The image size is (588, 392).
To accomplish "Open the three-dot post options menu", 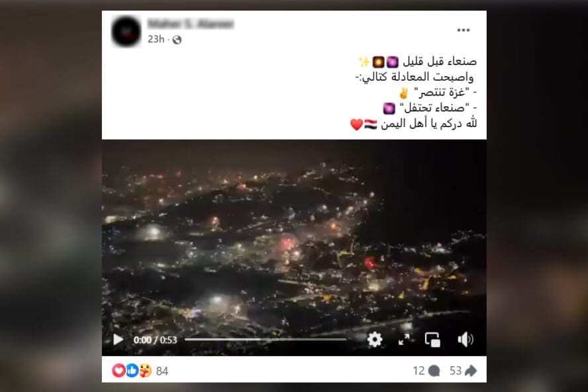I will pos(464,30).
